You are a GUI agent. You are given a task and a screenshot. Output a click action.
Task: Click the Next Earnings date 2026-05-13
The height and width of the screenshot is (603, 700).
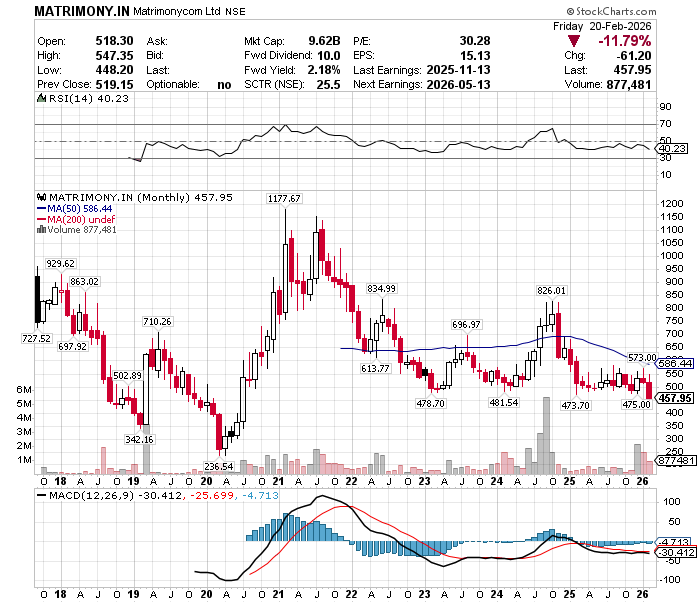tap(458, 84)
